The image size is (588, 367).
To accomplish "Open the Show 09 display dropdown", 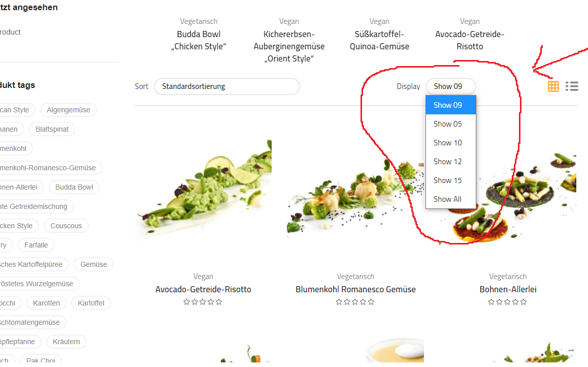I will (x=451, y=86).
